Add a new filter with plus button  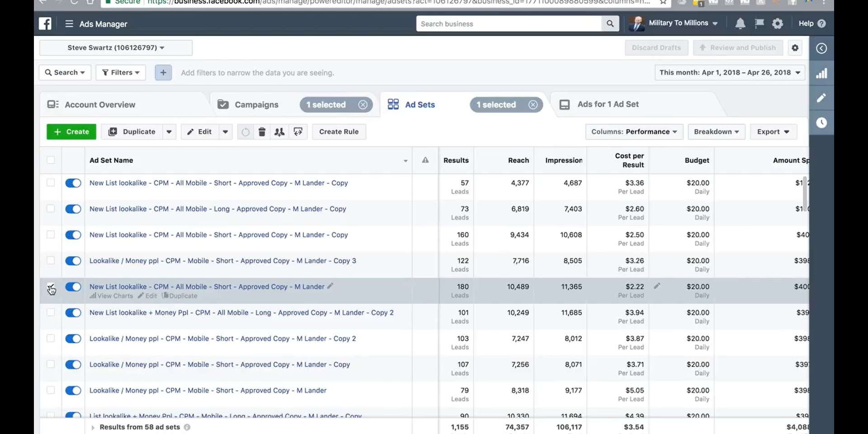[163, 72]
